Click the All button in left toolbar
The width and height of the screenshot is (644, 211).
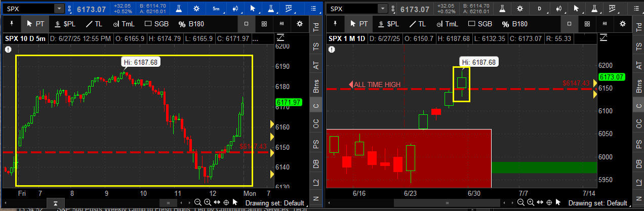tap(281, 24)
